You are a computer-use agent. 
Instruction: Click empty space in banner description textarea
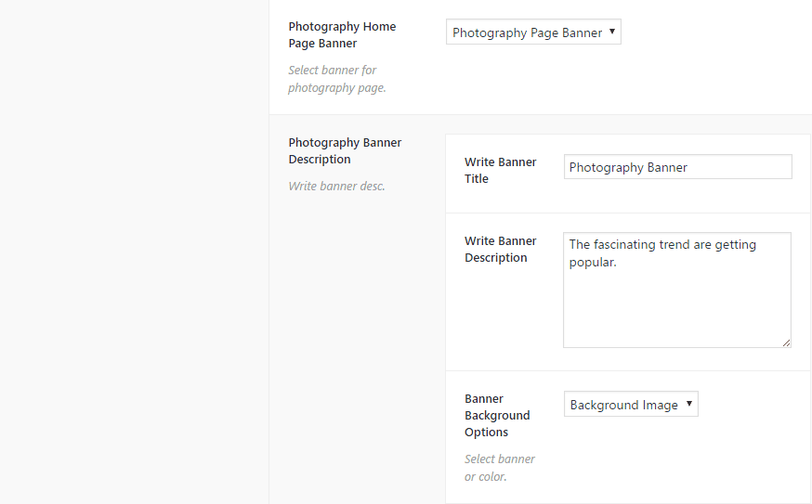click(x=676, y=311)
